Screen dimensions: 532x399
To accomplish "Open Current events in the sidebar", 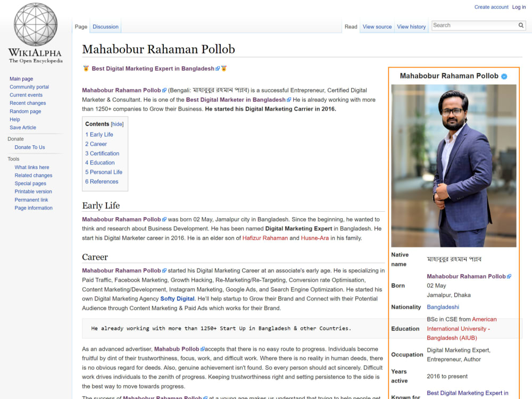I will tap(26, 95).
